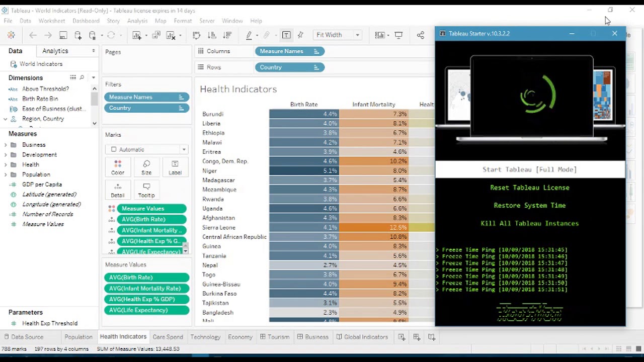Collapse the Region, Country hierarchy
The image size is (644, 362).
coord(6,119)
